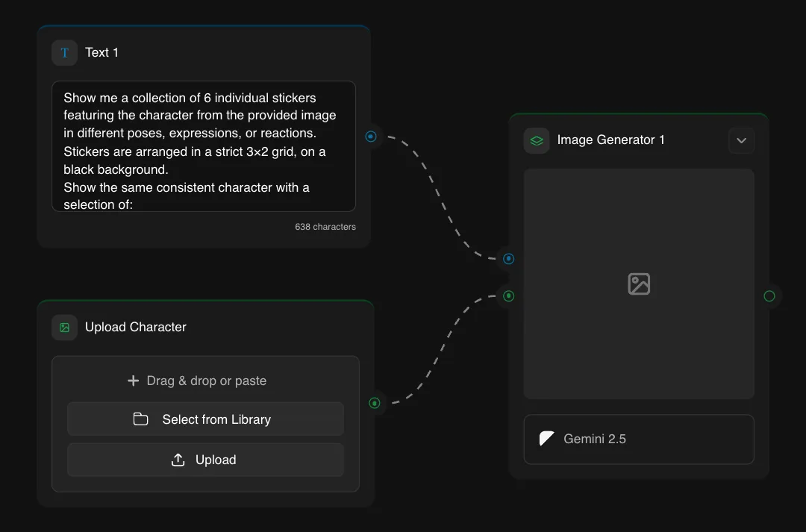Select the Text 1 blue output port
Viewport: 806px width, 532px height.
[x=371, y=137]
